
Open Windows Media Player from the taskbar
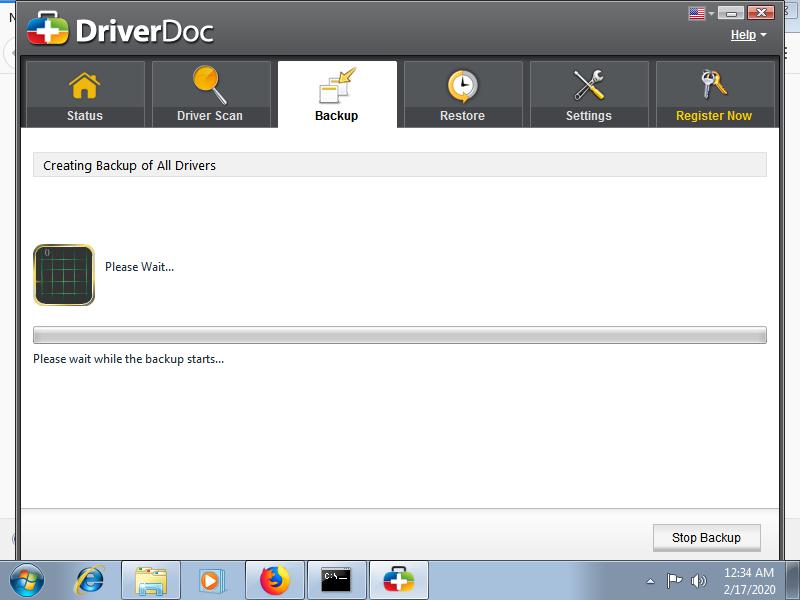(211, 580)
